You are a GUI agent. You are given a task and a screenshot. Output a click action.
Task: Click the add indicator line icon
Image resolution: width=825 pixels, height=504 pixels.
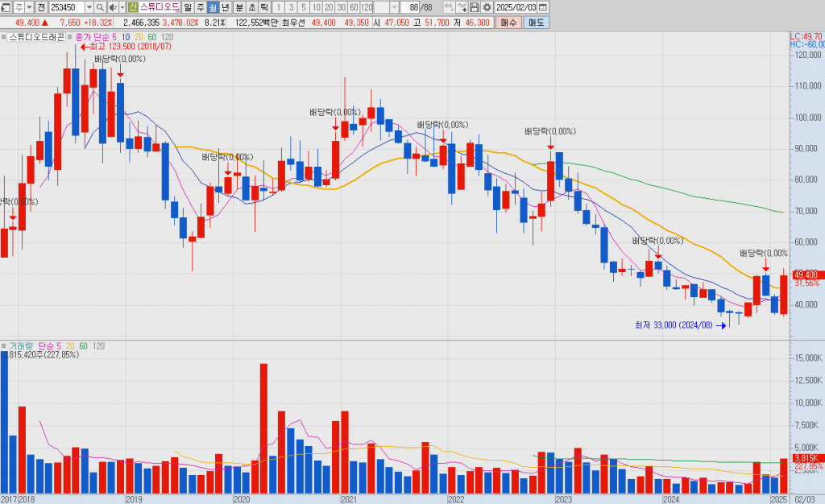pos(462,7)
